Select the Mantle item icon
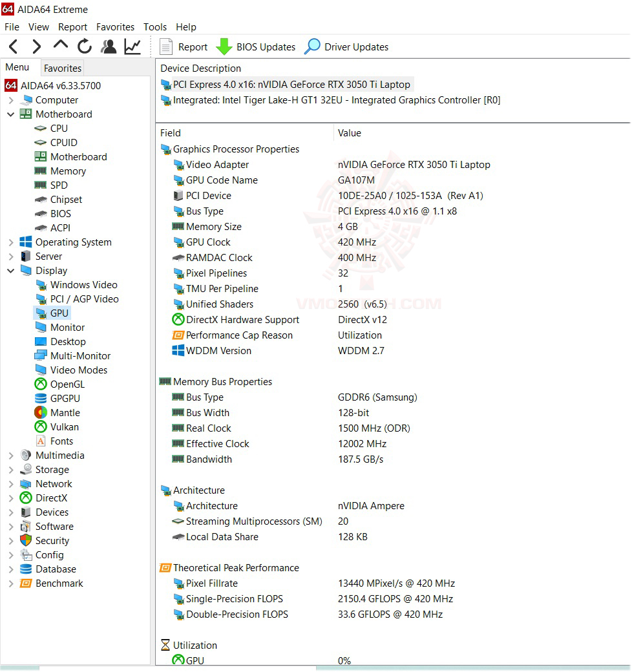The image size is (632, 672). [x=41, y=413]
